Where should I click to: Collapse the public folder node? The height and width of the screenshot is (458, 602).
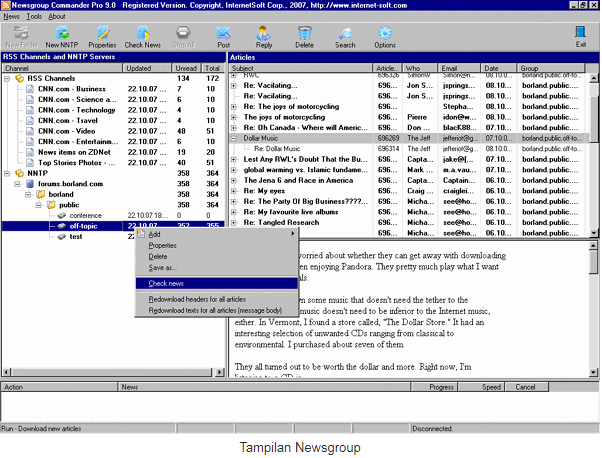38,205
